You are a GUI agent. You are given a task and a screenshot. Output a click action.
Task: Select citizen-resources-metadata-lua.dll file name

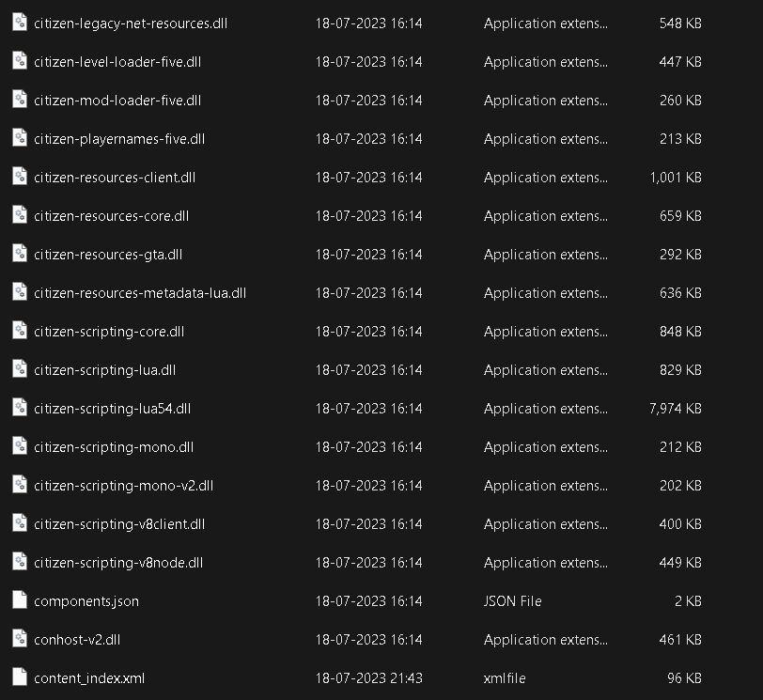tap(140, 293)
